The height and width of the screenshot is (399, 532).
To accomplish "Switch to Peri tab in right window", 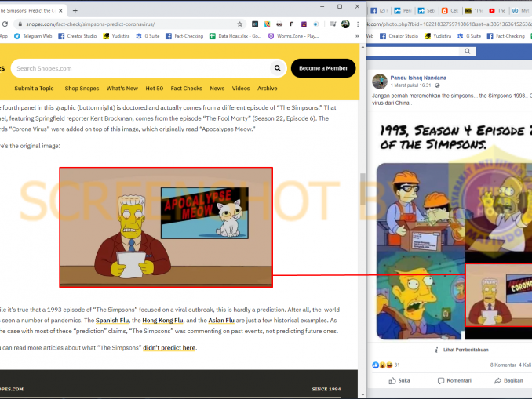I will click(403, 10).
